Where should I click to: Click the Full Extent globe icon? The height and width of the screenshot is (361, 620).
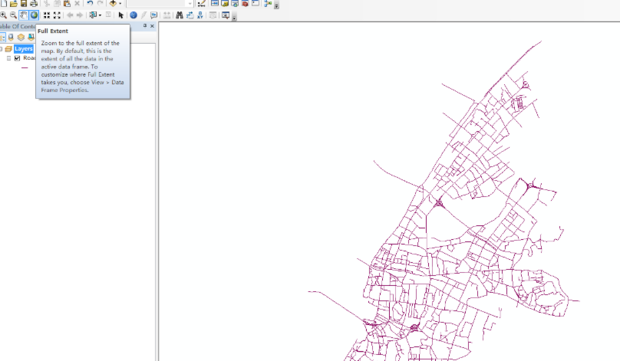[34, 15]
